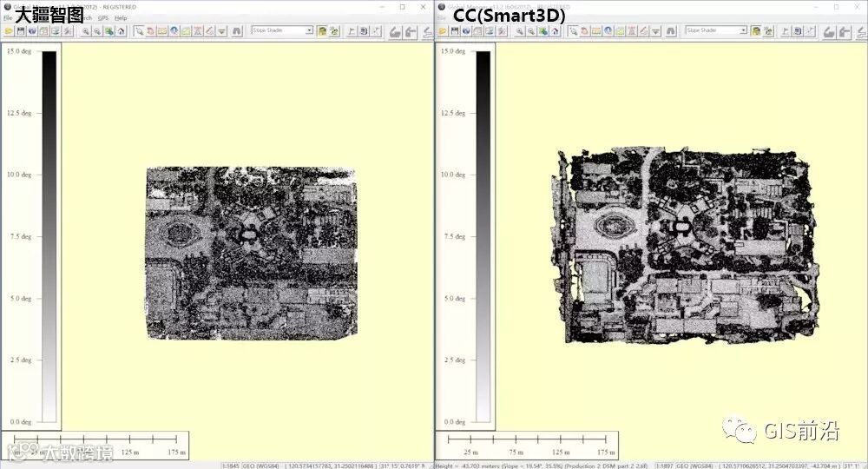868x469 pixels.
Task: Slope legend gradient bar in left window
Action: tap(49, 236)
